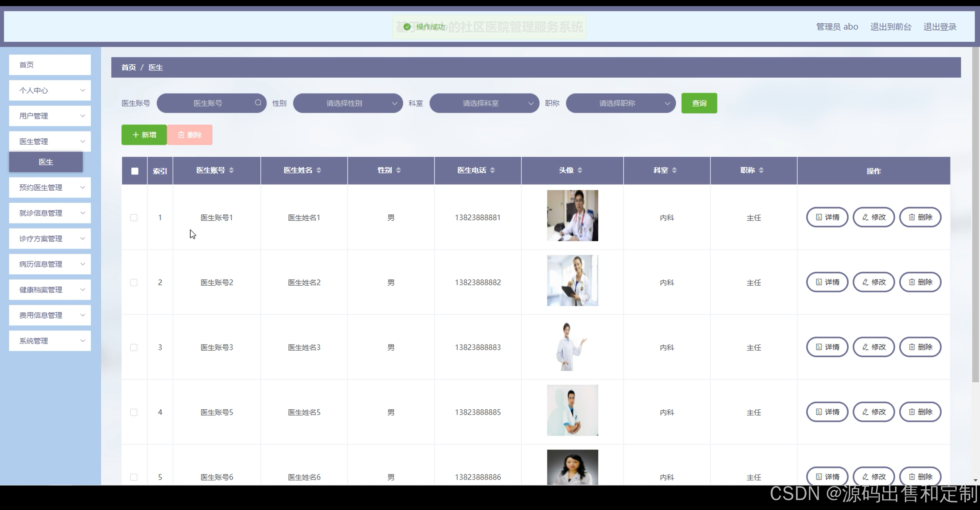Click sort arrows beside 医生电话 header
The width and height of the screenshot is (980, 510).
tap(492, 170)
